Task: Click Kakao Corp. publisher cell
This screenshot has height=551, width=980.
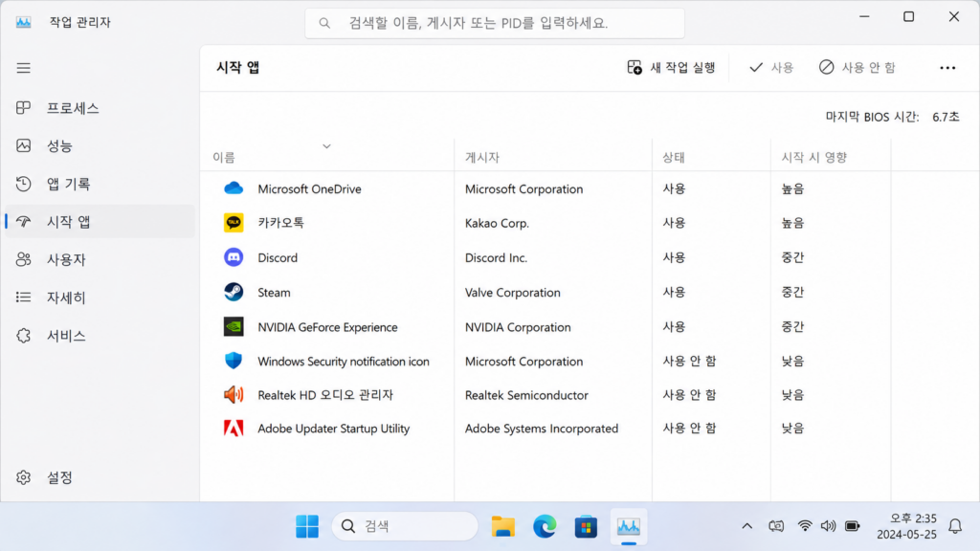Action: click(x=497, y=223)
